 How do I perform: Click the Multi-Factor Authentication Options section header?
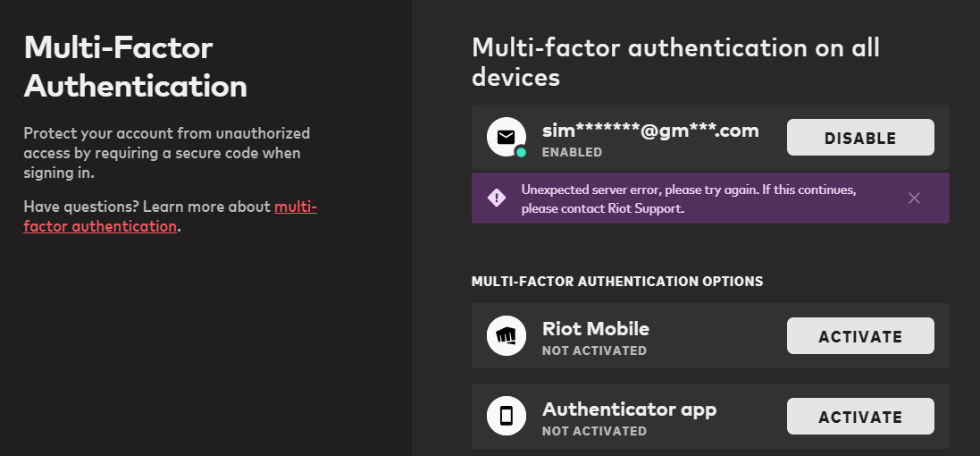tap(617, 282)
